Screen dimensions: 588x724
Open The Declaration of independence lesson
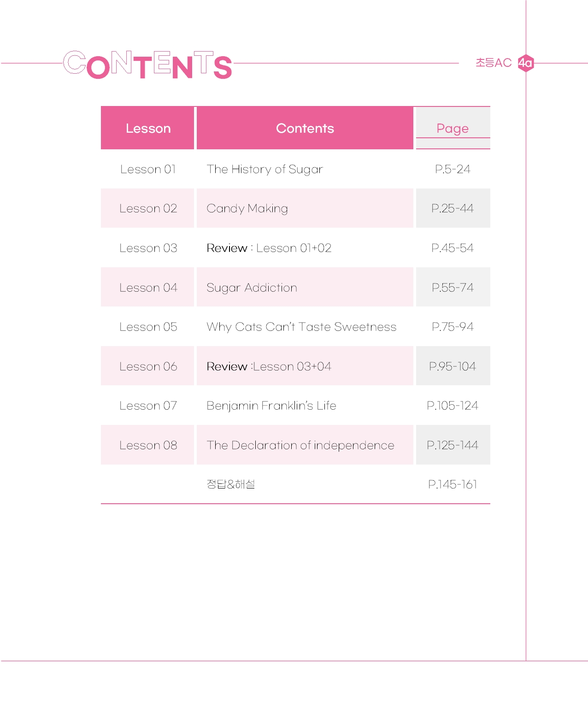(x=300, y=445)
